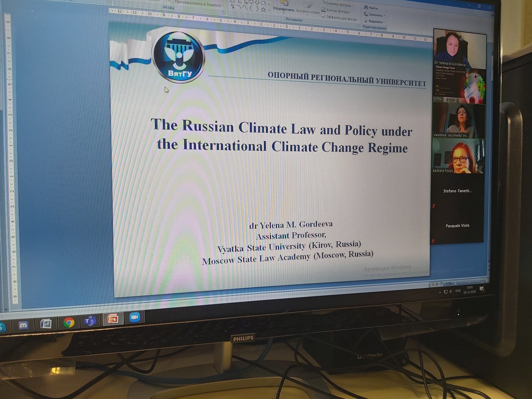Select Stefano Fanetti participant tile
Screen dimensions: 532x399
(x=457, y=191)
